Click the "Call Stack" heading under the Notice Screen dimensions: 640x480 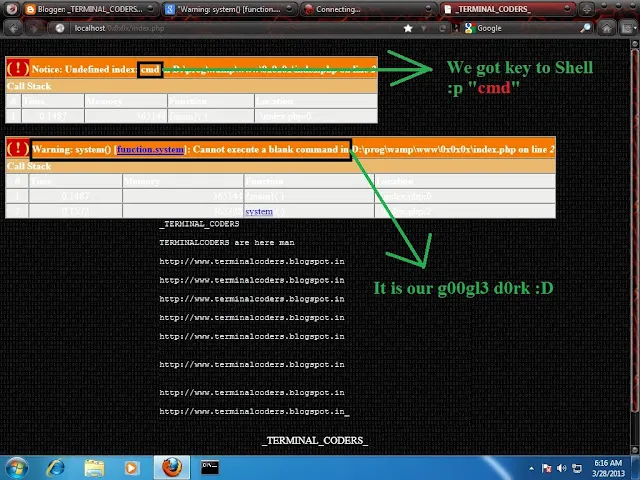[x=29, y=86]
